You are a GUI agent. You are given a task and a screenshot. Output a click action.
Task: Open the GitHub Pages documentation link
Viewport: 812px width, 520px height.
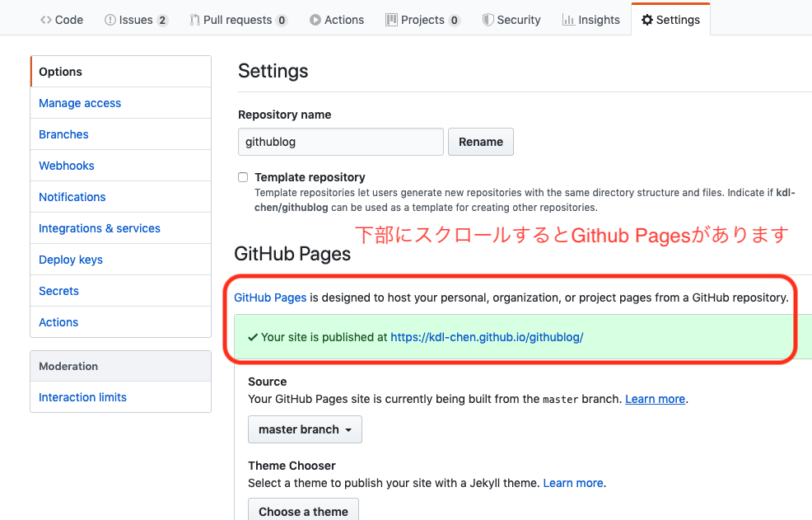pos(270,297)
